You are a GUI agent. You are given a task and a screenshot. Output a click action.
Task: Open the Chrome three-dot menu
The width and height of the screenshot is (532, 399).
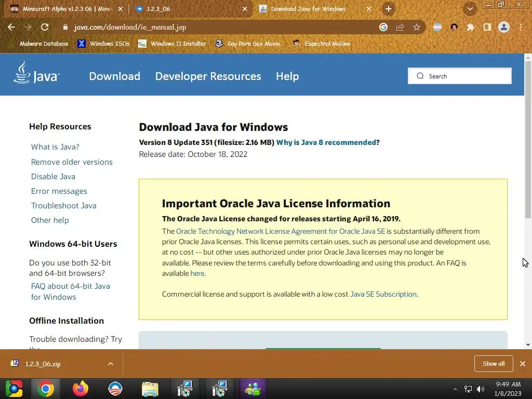[521, 27]
